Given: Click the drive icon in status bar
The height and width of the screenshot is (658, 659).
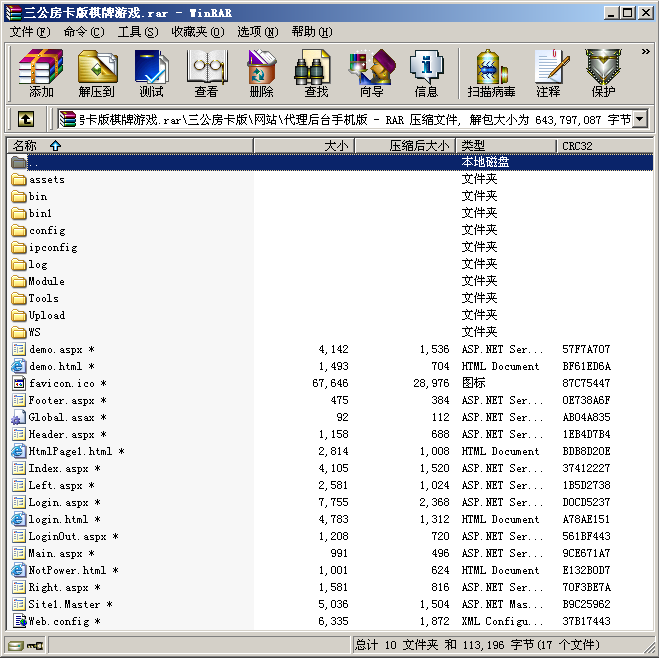Looking at the screenshot, I should click(15, 646).
